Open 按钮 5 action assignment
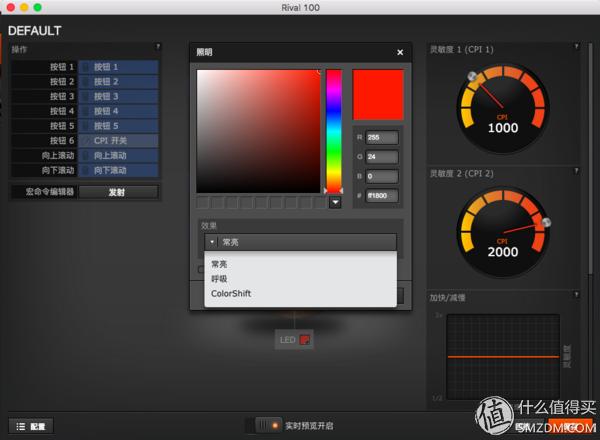This screenshot has width=600, height=440. (x=118, y=126)
